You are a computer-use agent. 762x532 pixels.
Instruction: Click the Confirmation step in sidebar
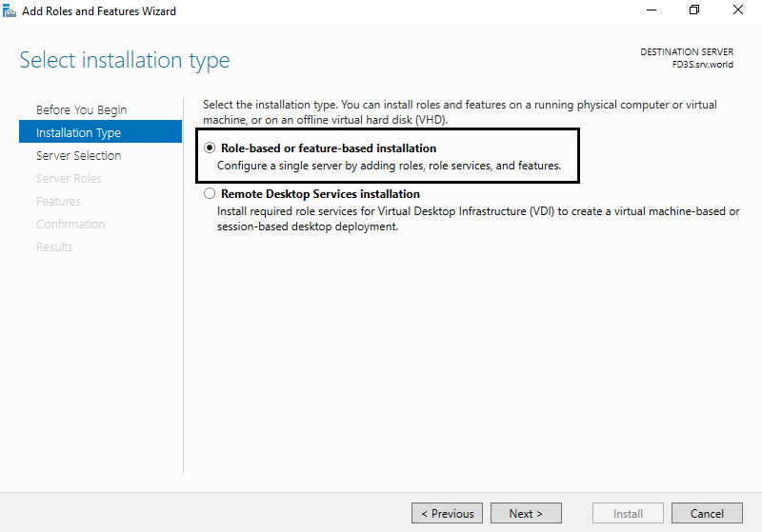tap(70, 224)
